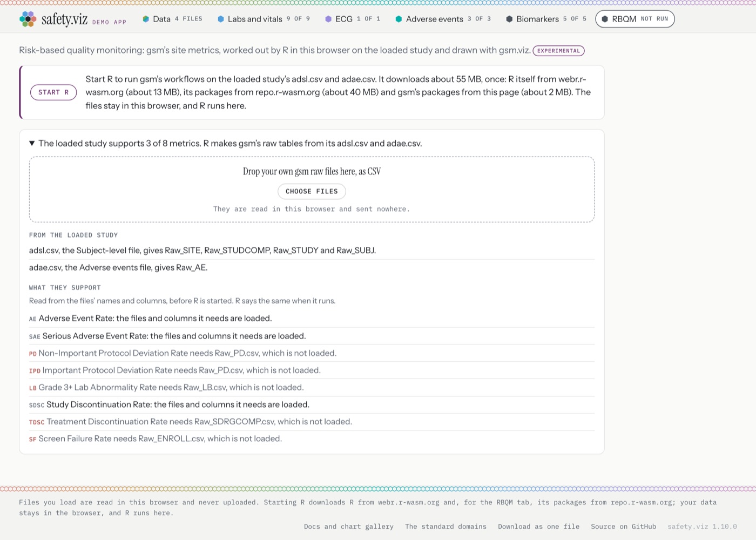Click the Docs and chart gallery link
The width and height of the screenshot is (756, 540).
coord(349,526)
